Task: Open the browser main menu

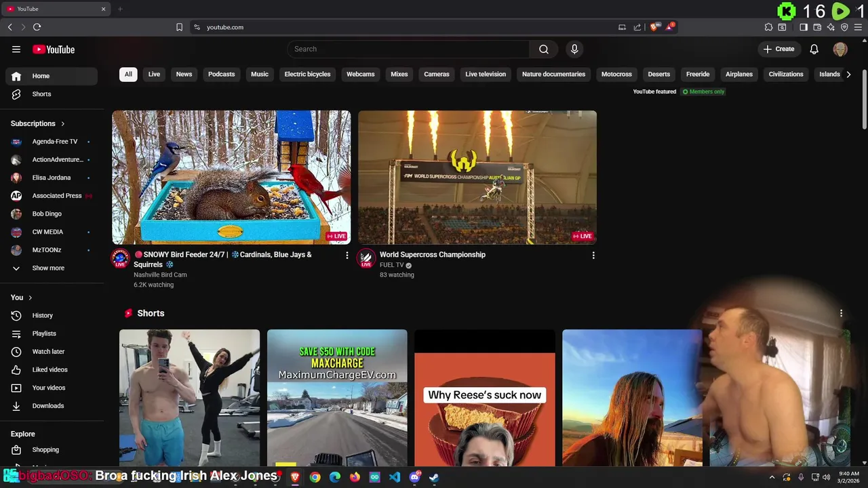Action: coord(859,27)
